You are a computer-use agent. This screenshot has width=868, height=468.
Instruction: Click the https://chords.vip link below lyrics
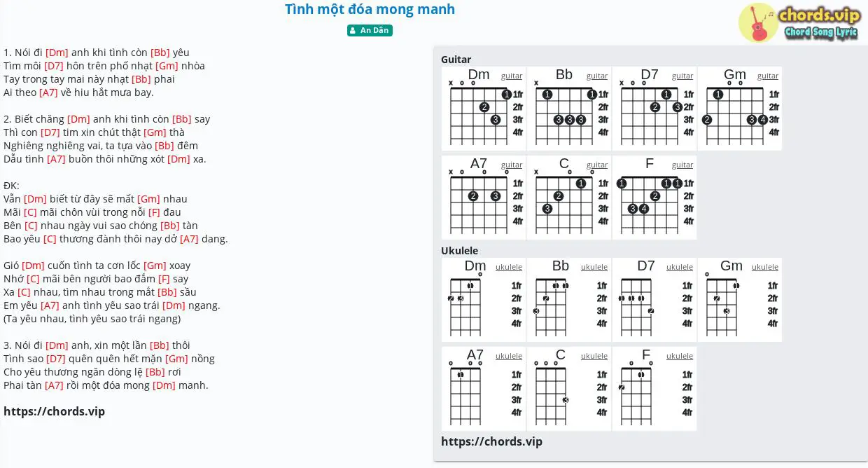coord(54,411)
